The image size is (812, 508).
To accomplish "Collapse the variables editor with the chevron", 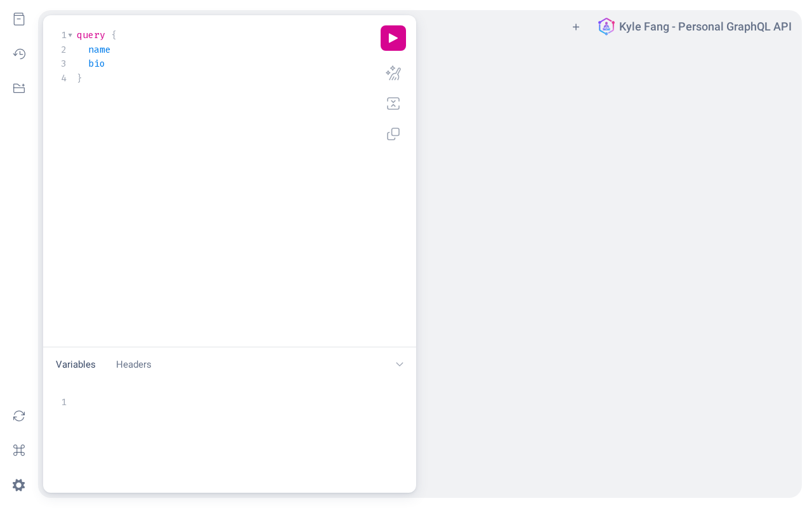I will pyautogui.click(x=400, y=364).
